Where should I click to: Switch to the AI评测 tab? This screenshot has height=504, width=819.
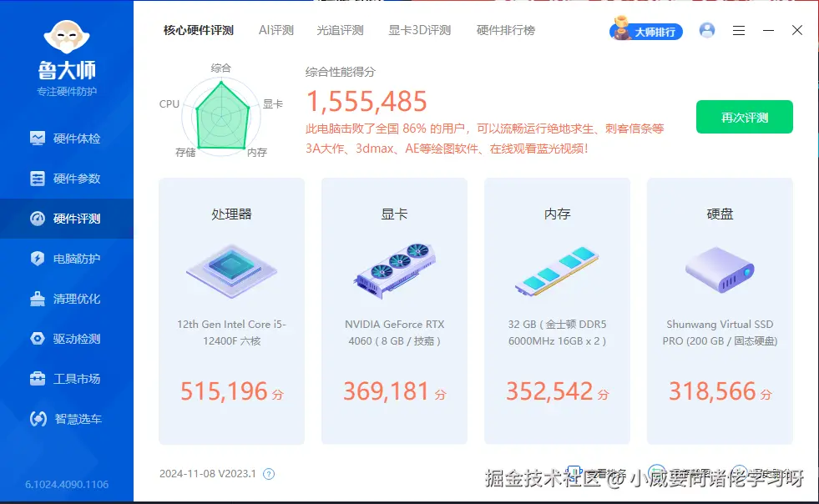[276, 29]
